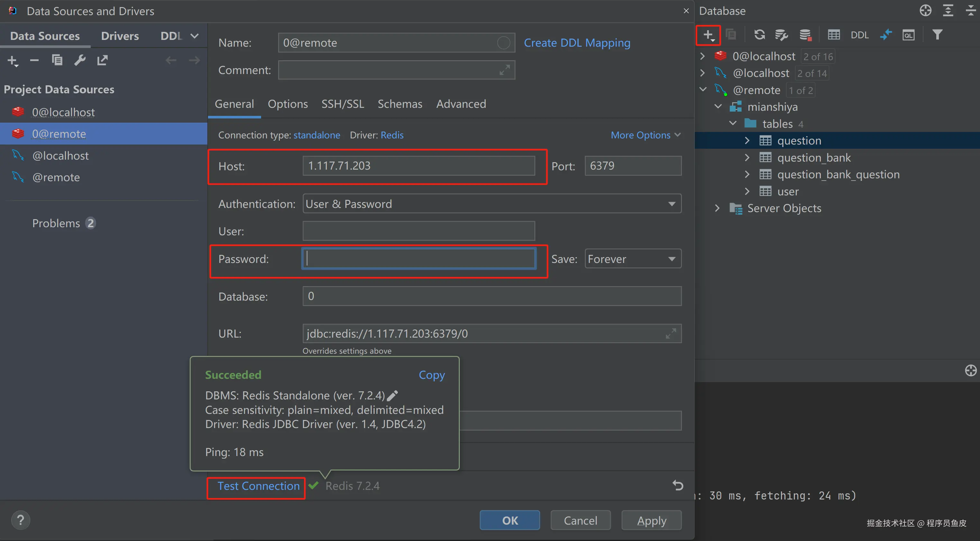
Task: Click the add data source plus icon in Database panel
Action: tap(708, 35)
